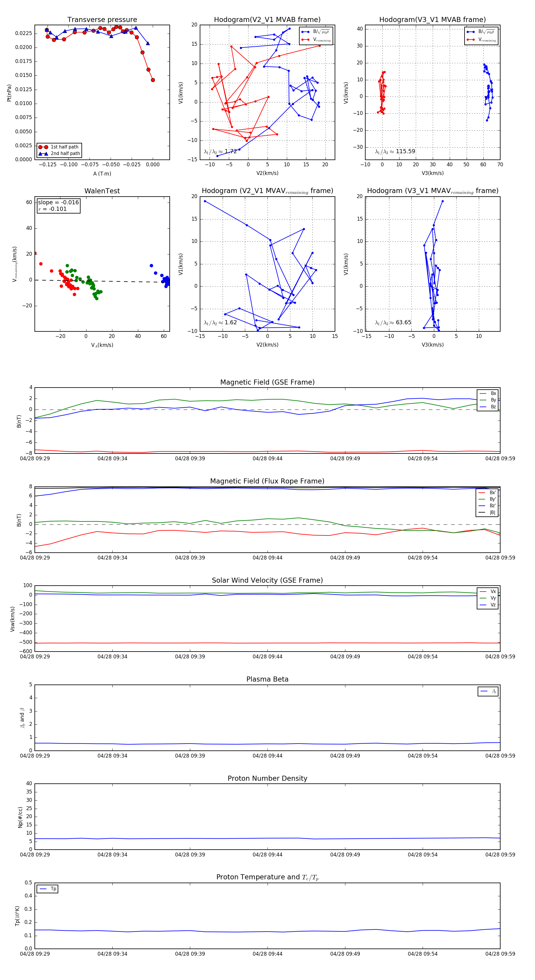The image size is (535, 980).
Task: Click the last blue triangle of the pressure curve
Action: point(148,43)
